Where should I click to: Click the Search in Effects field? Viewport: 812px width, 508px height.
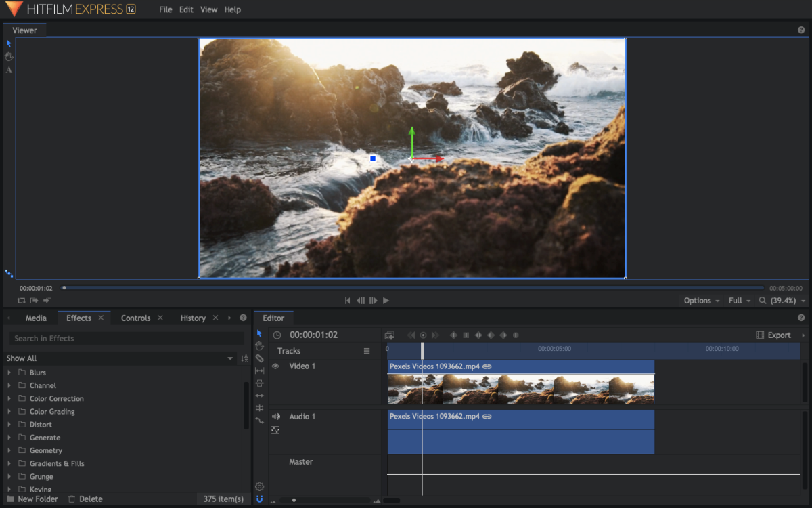(127, 339)
